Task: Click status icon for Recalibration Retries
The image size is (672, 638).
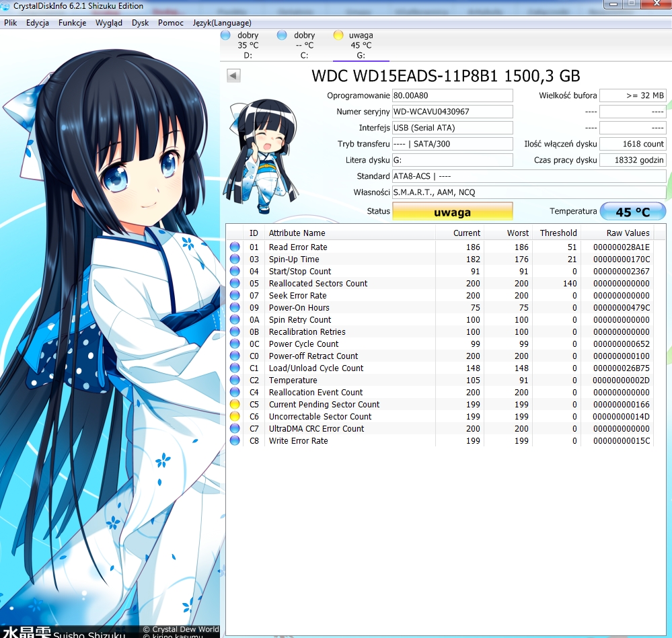Action: coord(235,331)
